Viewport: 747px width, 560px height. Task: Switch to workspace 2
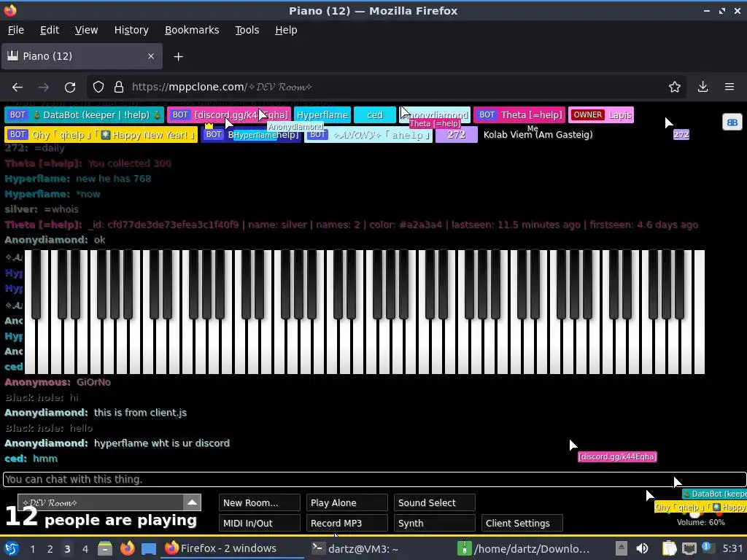[x=50, y=549]
